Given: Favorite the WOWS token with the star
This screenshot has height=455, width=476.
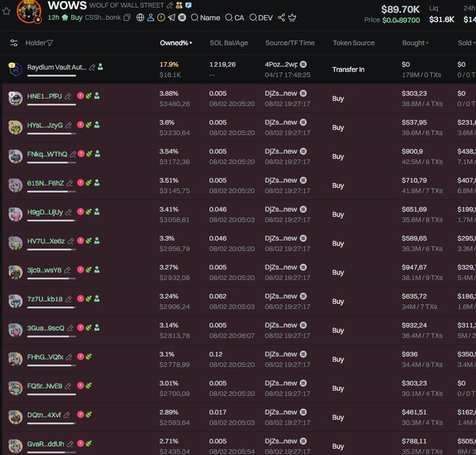Looking at the screenshot, I should (x=6, y=11).
